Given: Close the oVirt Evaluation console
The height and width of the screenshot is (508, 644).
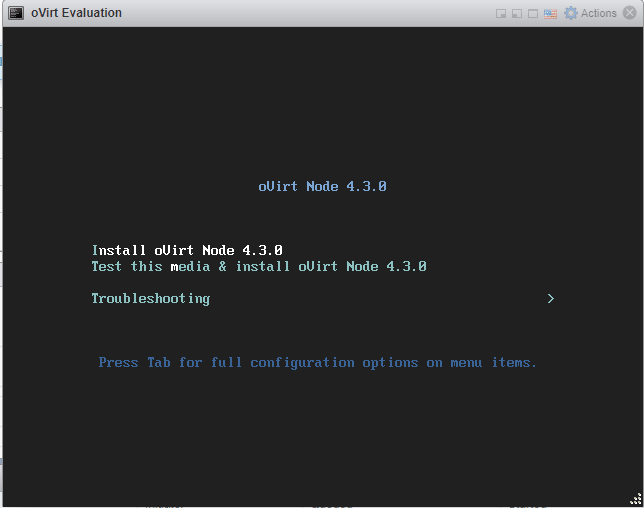Looking at the screenshot, I should point(629,13).
